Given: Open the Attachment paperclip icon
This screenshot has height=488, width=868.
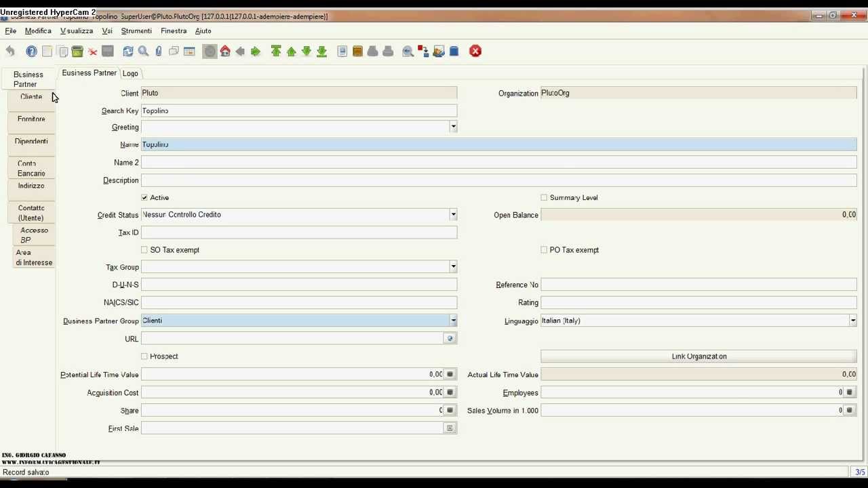Looking at the screenshot, I should point(159,52).
